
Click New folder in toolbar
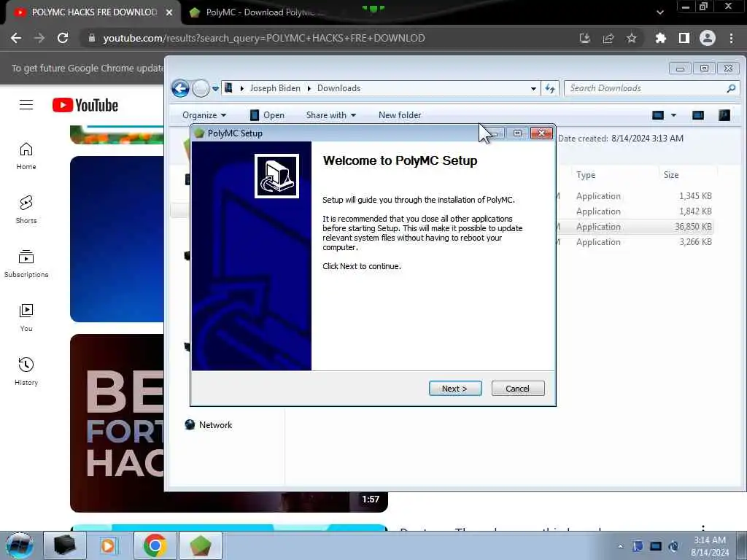(x=400, y=115)
